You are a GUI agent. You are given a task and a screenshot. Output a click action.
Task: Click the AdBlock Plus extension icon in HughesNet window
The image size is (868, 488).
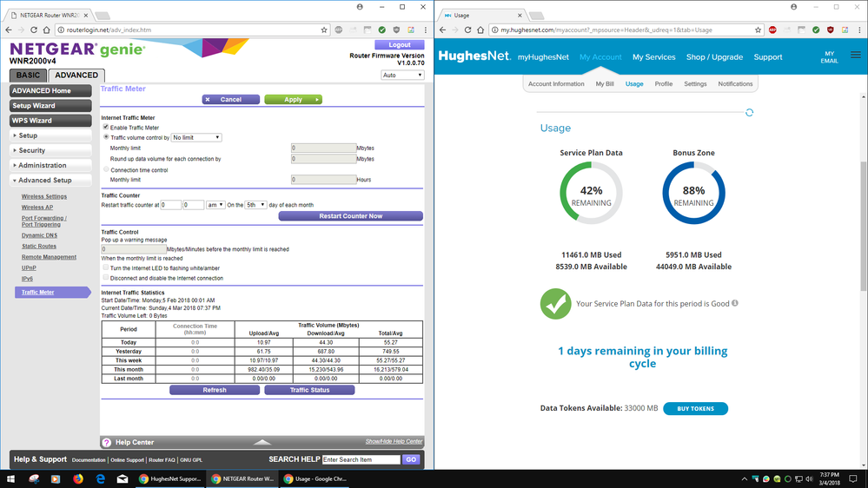tap(772, 30)
